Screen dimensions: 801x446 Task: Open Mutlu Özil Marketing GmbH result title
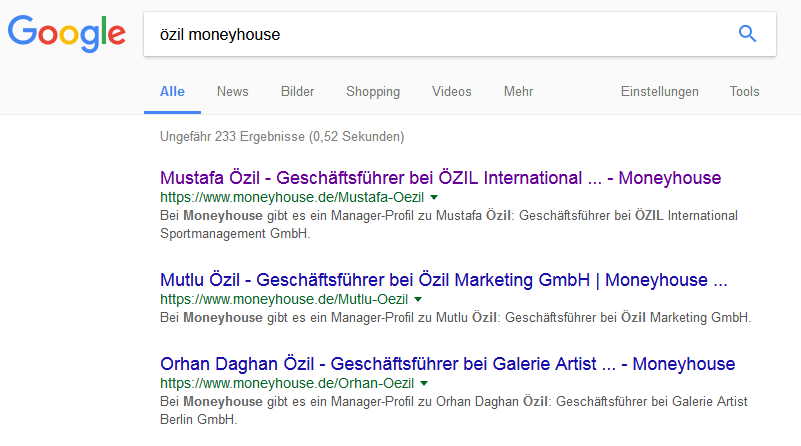[x=443, y=280]
